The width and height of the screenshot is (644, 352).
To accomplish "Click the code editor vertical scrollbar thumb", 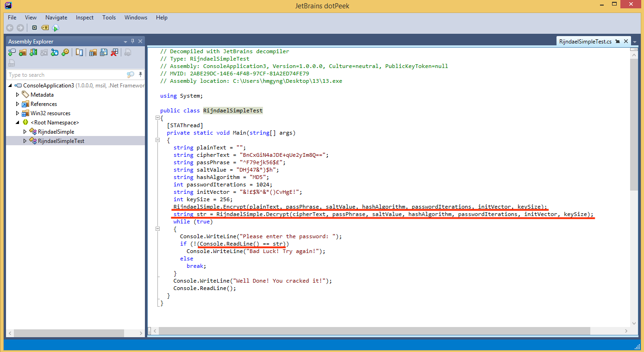I will tap(634, 124).
